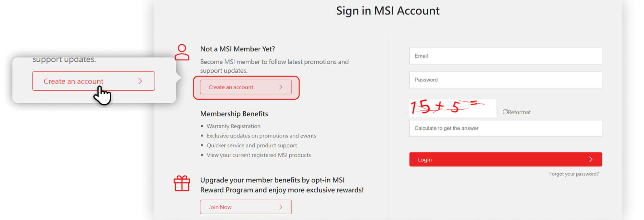Select the captcha answer input field

(x=505, y=128)
